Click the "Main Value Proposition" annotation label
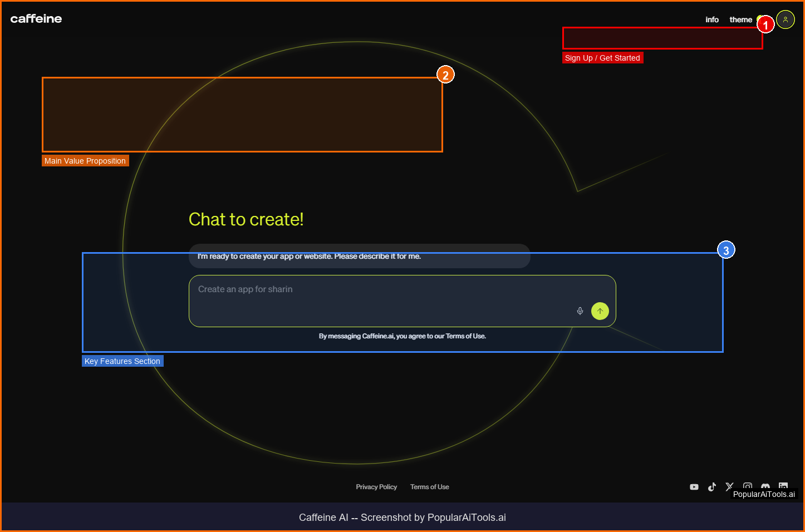805x532 pixels. tap(85, 161)
